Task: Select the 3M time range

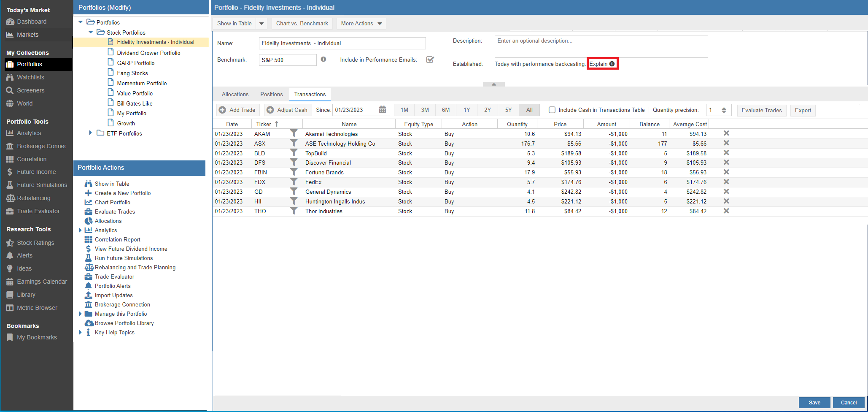Action: [x=425, y=110]
